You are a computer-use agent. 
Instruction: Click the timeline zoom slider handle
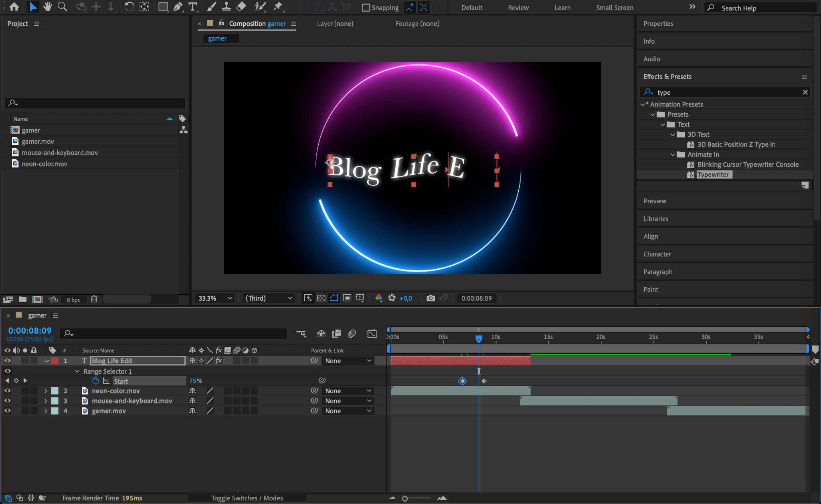[405, 498]
